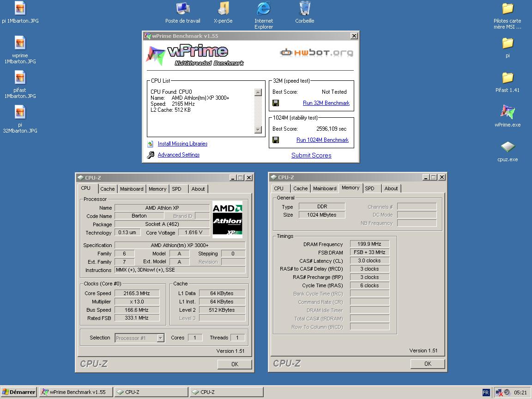The height and width of the screenshot is (399, 532).
Task: Open the Démarrer start menu
Action: click(x=18, y=392)
